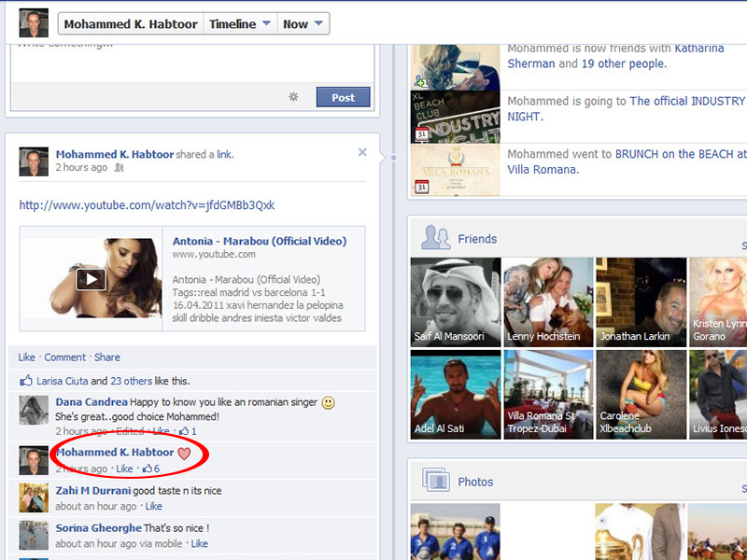Open the Mohammed K. Habtoor header button

[130, 24]
